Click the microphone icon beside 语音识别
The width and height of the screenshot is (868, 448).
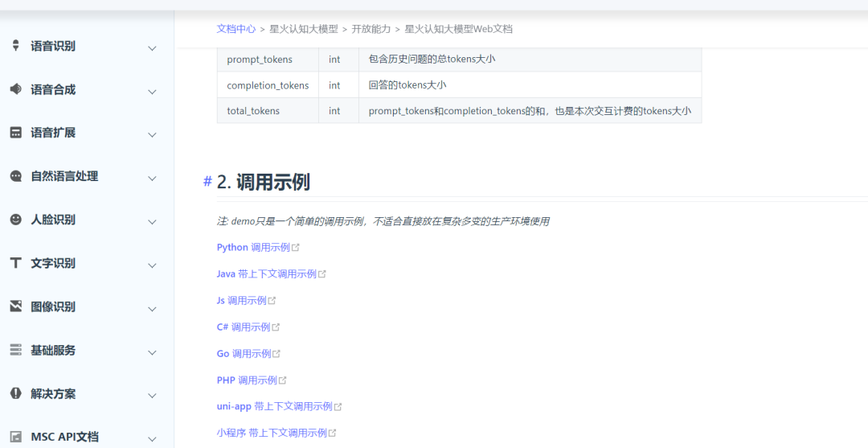[15, 45]
